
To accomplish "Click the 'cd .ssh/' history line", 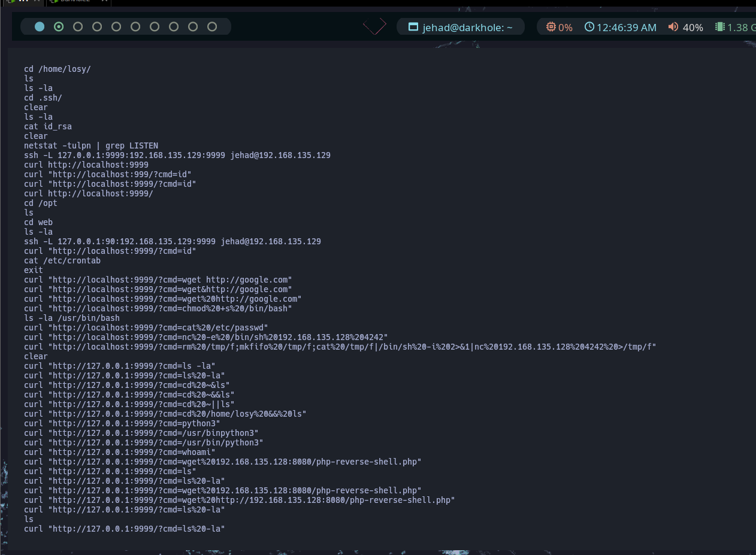I will 43,98.
